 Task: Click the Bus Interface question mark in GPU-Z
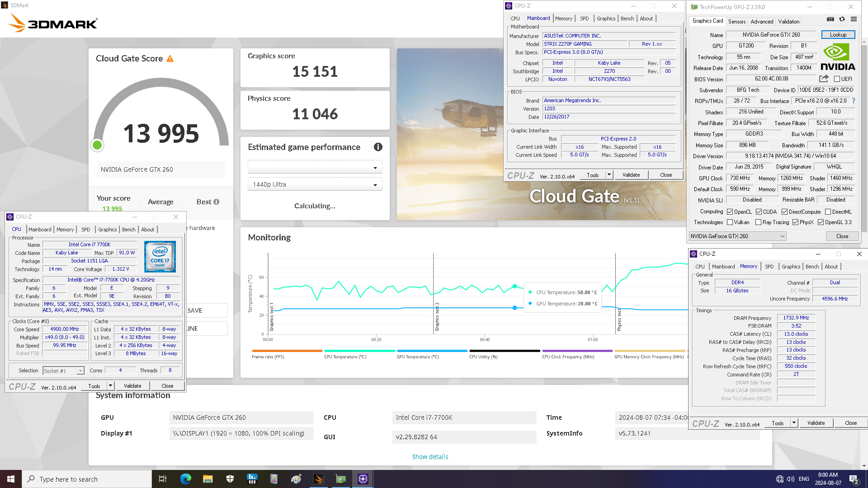[854, 101]
